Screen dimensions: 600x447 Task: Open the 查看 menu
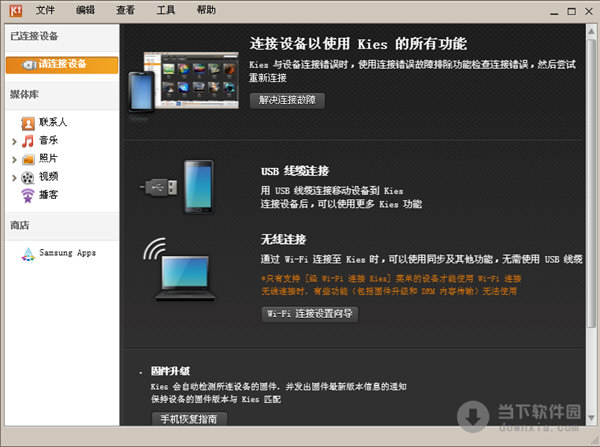(x=126, y=10)
